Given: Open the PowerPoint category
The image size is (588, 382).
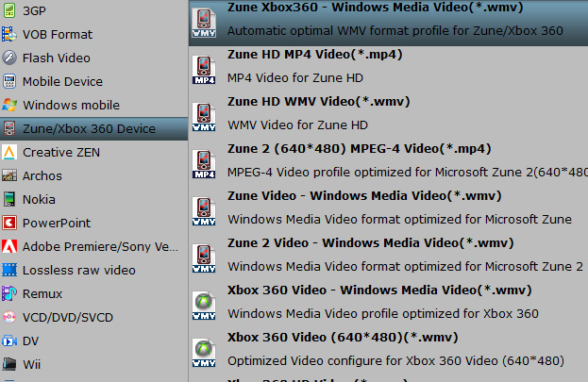Looking at the screenshot, I should [93, 223].
